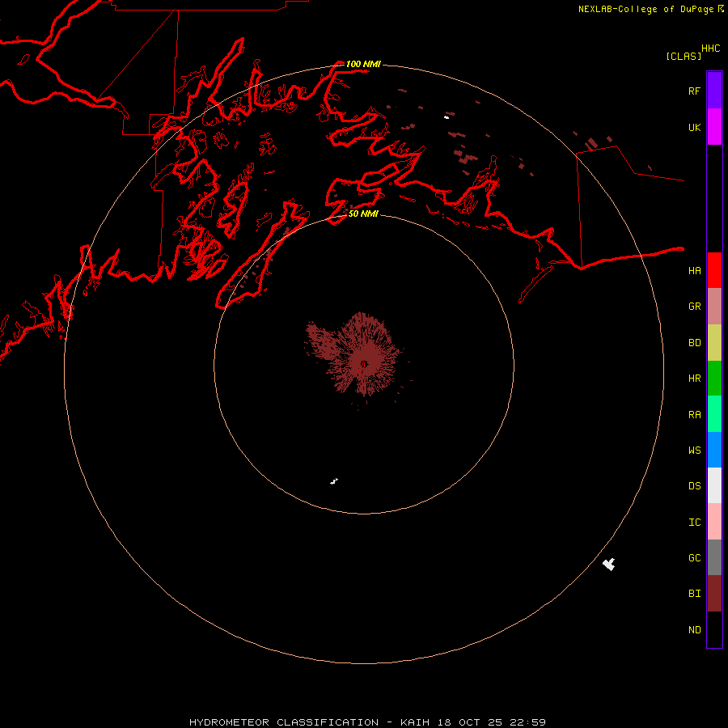This screenshot has height=728, width=728.
Task: Select the GR legend color block
Action: tap(714, 307)
